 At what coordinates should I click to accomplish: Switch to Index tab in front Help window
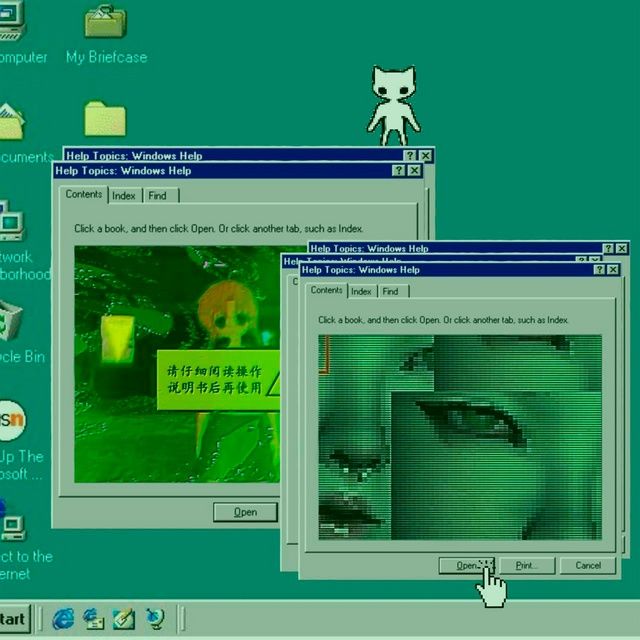tap(361, 291)
